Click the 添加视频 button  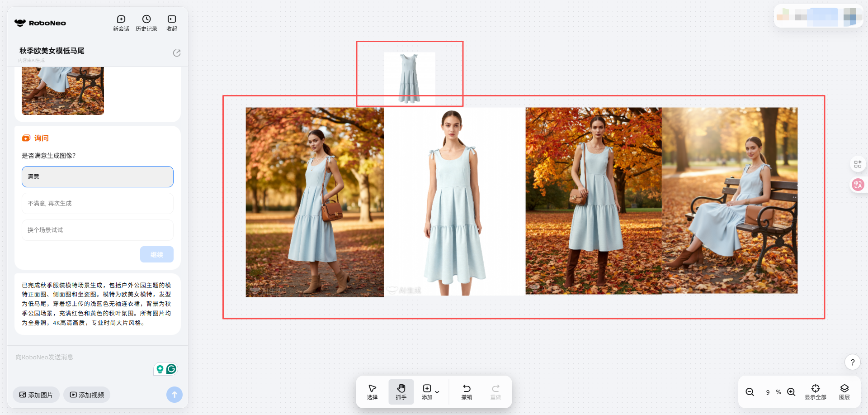click(x=87, y=395)
